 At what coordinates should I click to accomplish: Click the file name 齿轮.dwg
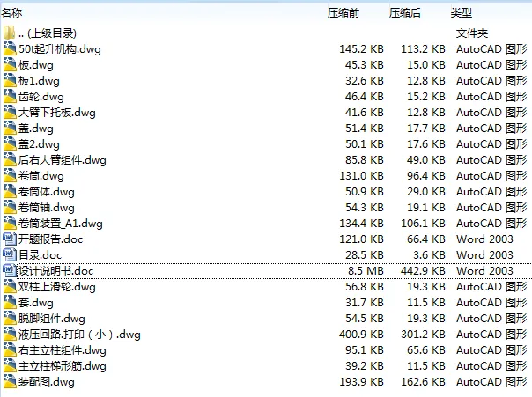point(41,97)
